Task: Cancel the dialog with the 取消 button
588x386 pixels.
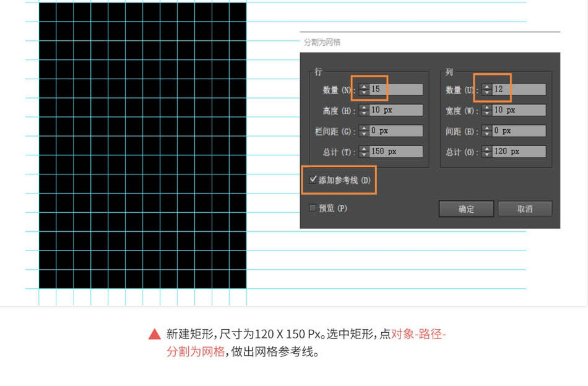Action: [525, 208]
